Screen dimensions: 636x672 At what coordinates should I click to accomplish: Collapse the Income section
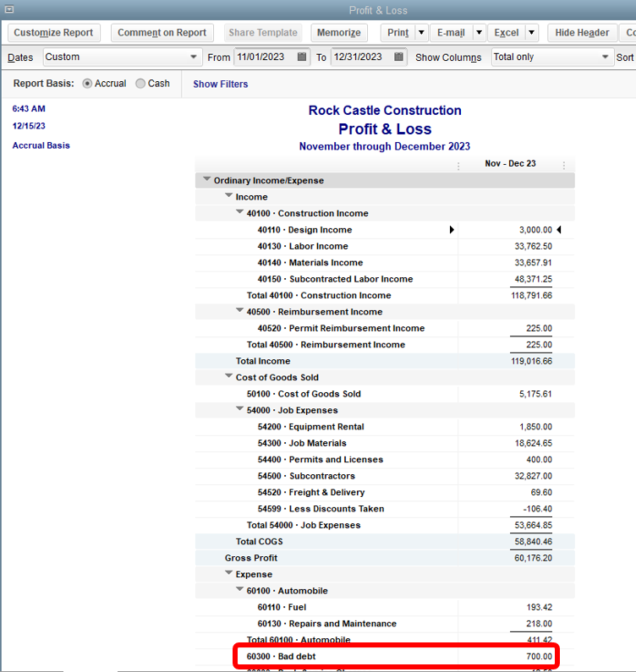click(228, 195)
